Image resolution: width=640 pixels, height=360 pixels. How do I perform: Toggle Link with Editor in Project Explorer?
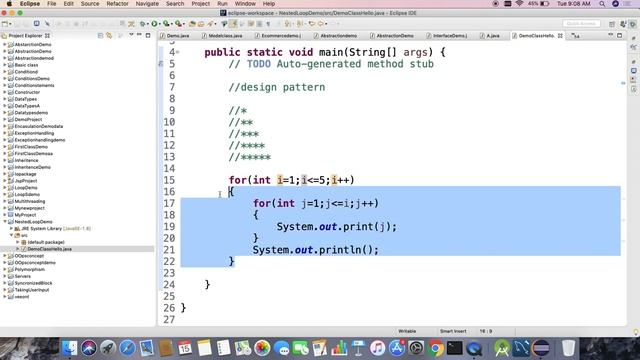pos(109,36)
